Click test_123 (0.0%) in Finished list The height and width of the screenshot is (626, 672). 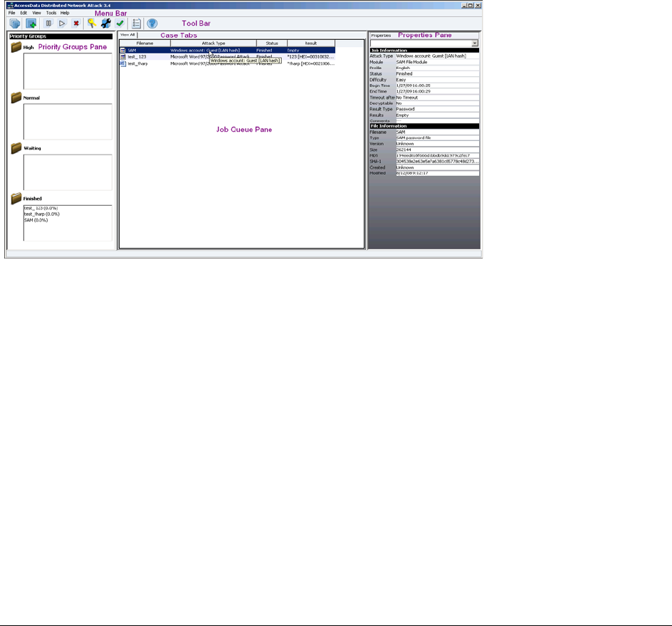(x=41, y=208)
